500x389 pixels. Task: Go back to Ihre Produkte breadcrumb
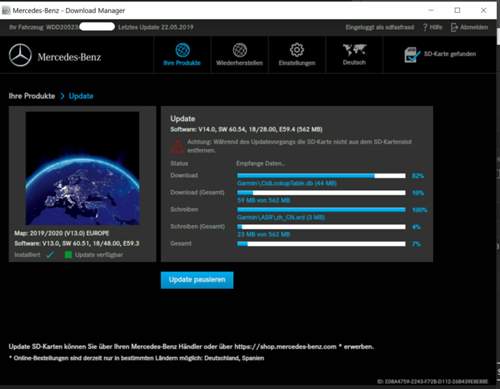[x=32, y=96]
